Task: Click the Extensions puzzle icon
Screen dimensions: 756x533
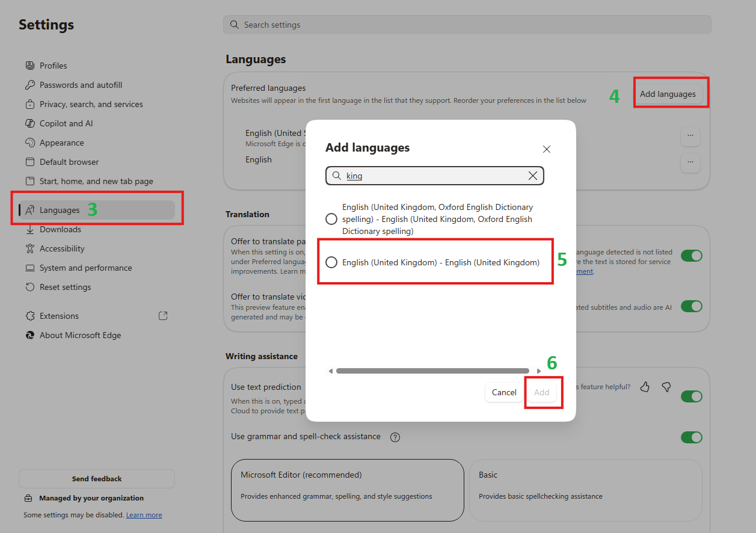Action: coord(30,316)
